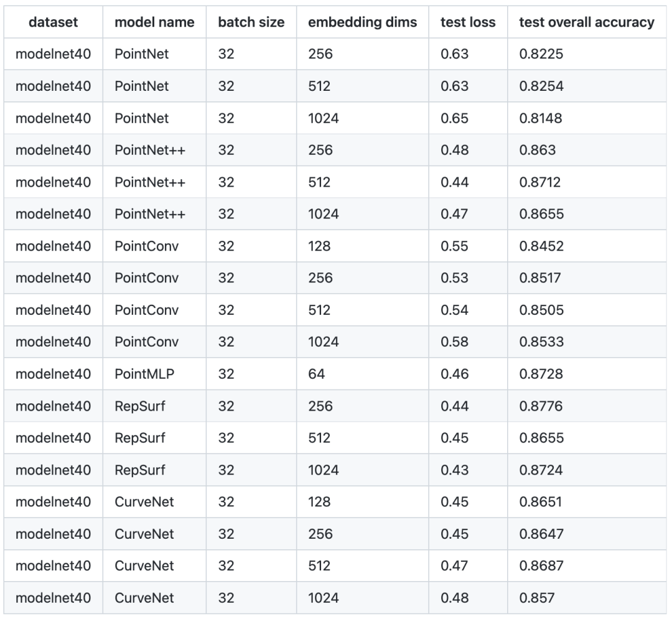This screenshot has width=672, height=619.
Task: Select accuracy value 0.8712
Action: coord(540,182)
